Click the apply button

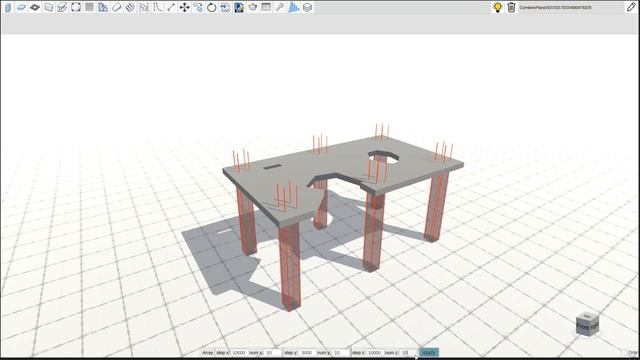click(429, 353)
